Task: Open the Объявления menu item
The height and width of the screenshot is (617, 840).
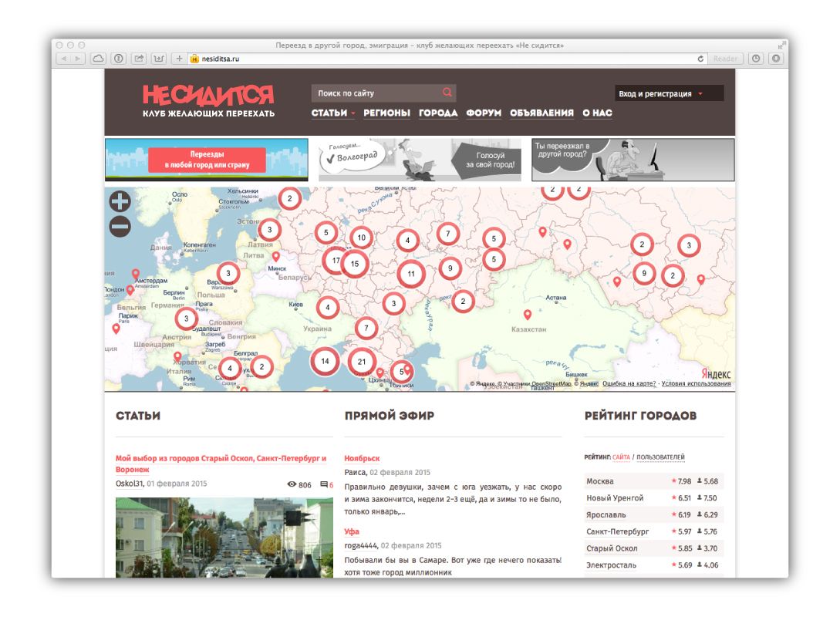Action: [x=541, y=113]
